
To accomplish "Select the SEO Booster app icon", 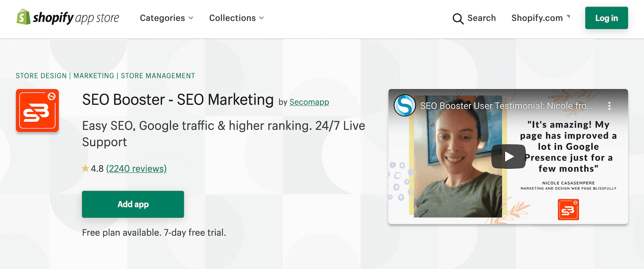I will [37, 110].
